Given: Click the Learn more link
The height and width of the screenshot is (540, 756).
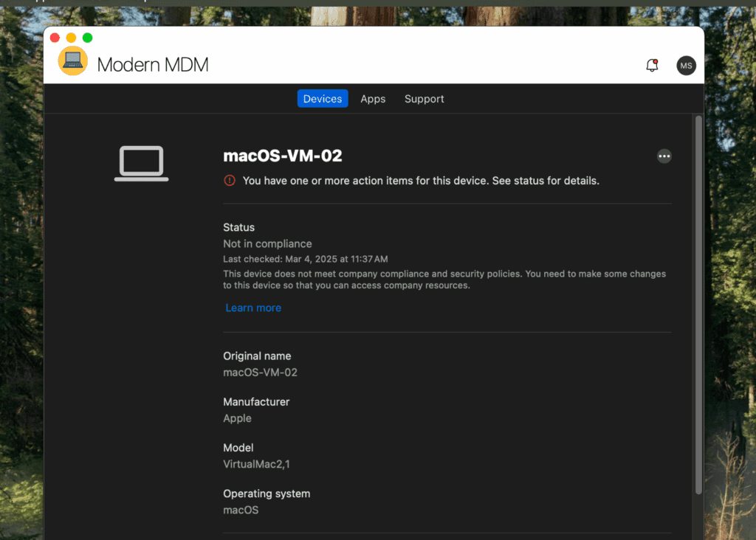Looking at the screenshot, I should (x=253, y=308).
